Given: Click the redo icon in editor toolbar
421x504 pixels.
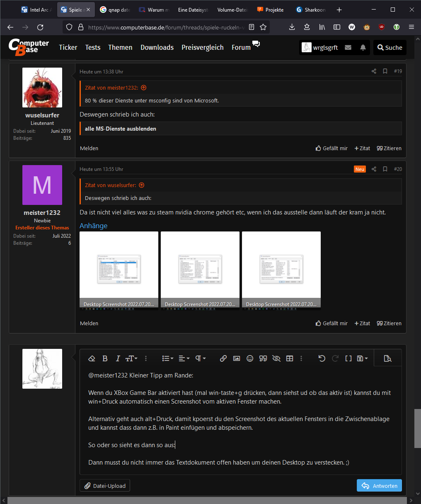Looking at the screenshot, I should (x=335, y=358).
